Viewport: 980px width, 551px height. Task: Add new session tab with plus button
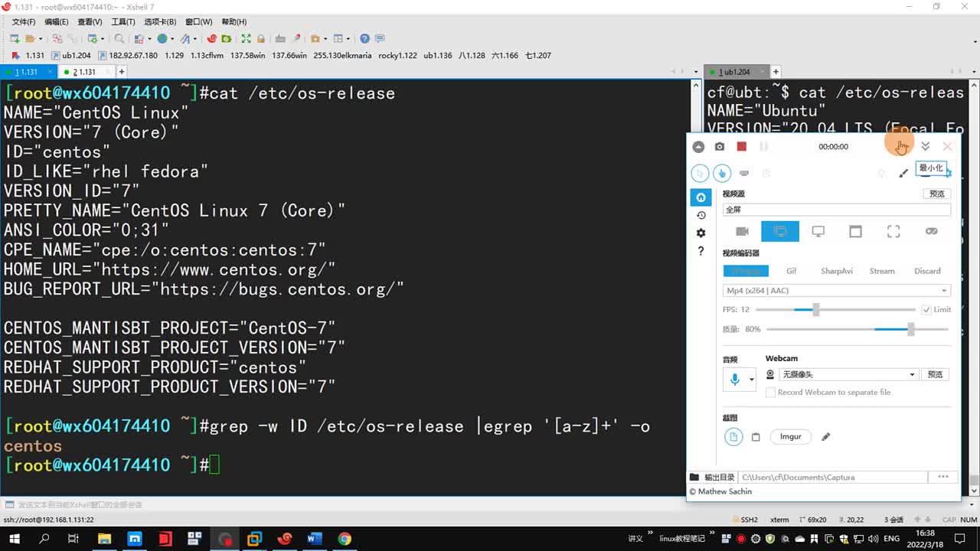(121, 72)
